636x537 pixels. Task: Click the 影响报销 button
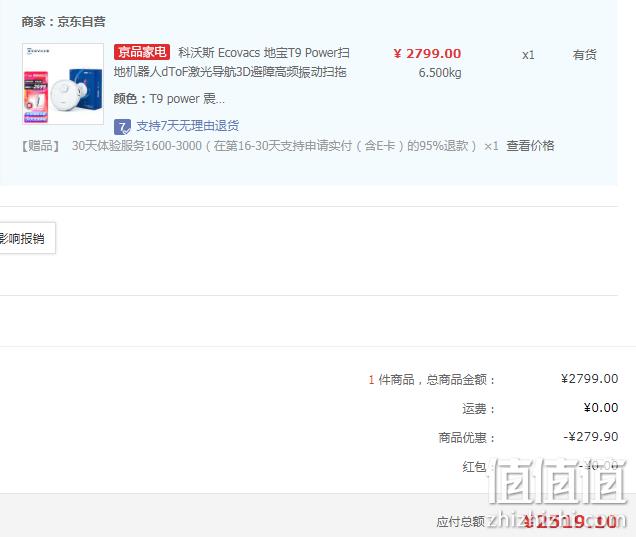point(27,238)
